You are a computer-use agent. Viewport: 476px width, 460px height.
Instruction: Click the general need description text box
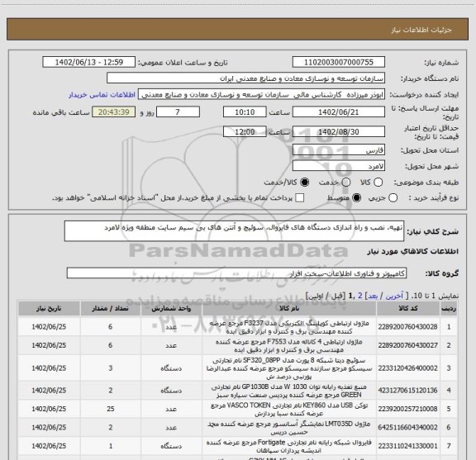pos(234,231)
